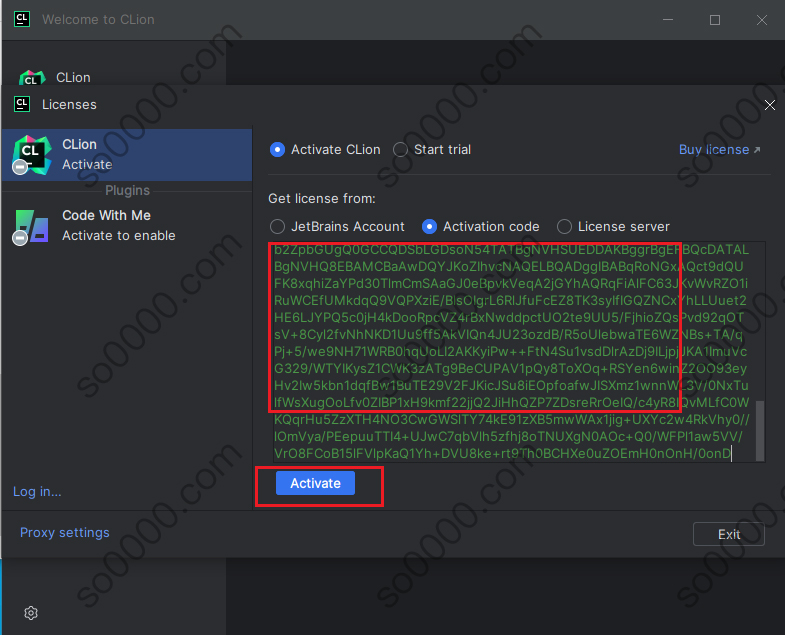The height and width of the screenshot is (635, 785).
Task: Maximize the Welcome to CLion window
Action: point(715,20)
